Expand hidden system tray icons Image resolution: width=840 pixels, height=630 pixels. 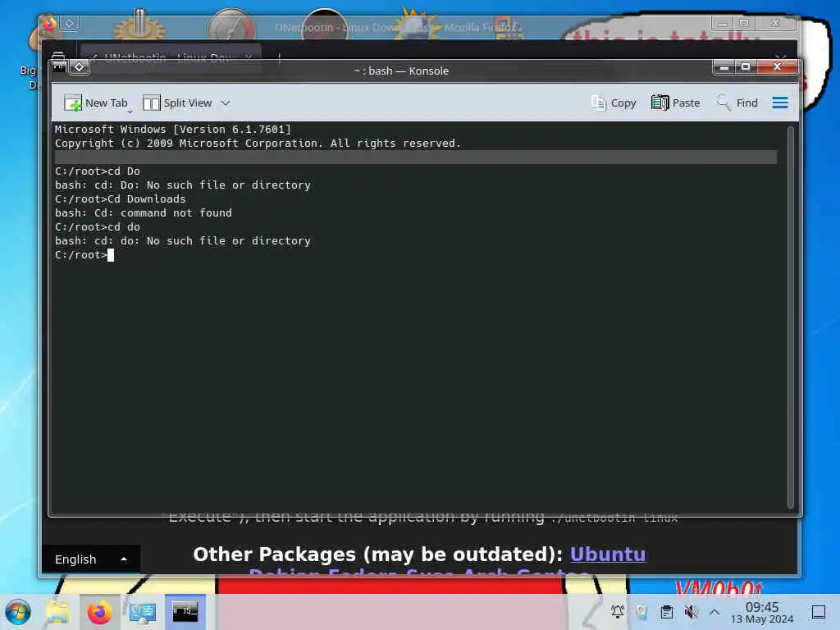tap(714, 612)
